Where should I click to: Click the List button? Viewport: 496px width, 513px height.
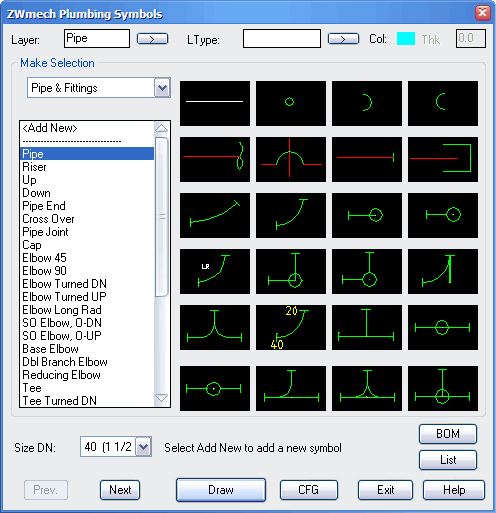(448, 460)
